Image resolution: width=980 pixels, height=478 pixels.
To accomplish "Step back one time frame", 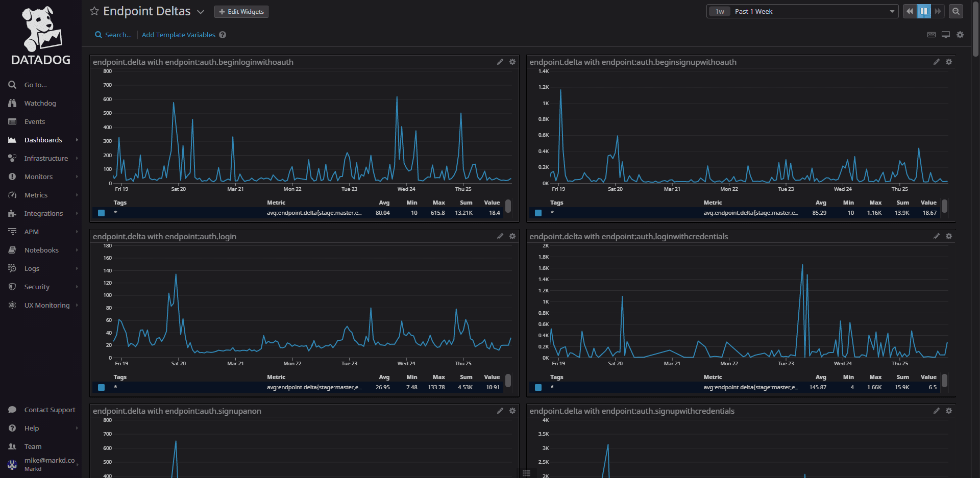I will point(910,11).
